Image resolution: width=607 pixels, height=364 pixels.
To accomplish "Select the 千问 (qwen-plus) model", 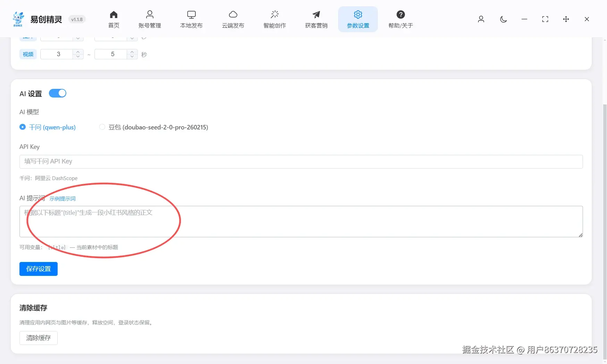I will 48,127.
